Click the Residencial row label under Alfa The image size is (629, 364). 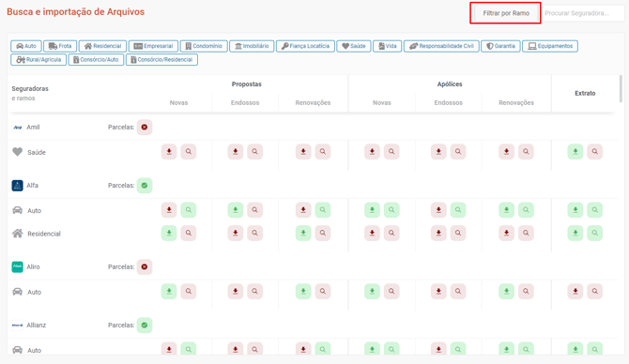[x=44, y=234]
